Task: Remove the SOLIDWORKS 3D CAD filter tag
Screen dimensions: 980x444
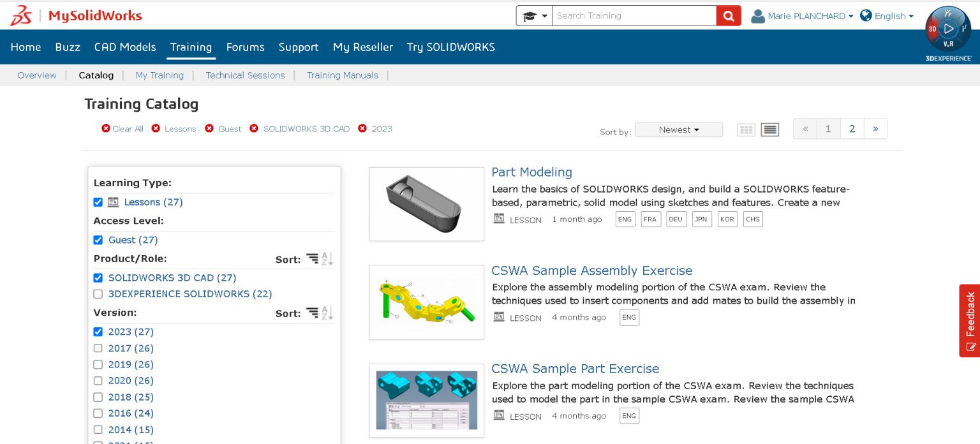Action: coord(254,128)
